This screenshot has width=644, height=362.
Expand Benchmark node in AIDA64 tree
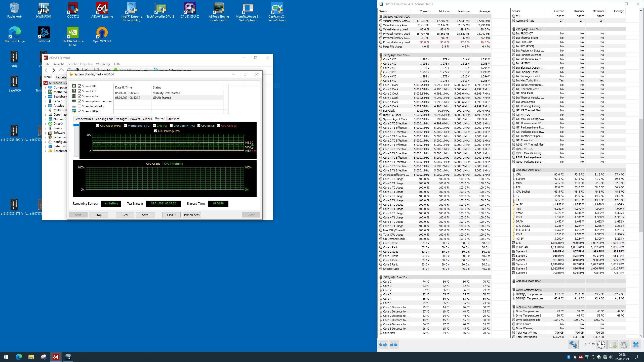(46, 151)
